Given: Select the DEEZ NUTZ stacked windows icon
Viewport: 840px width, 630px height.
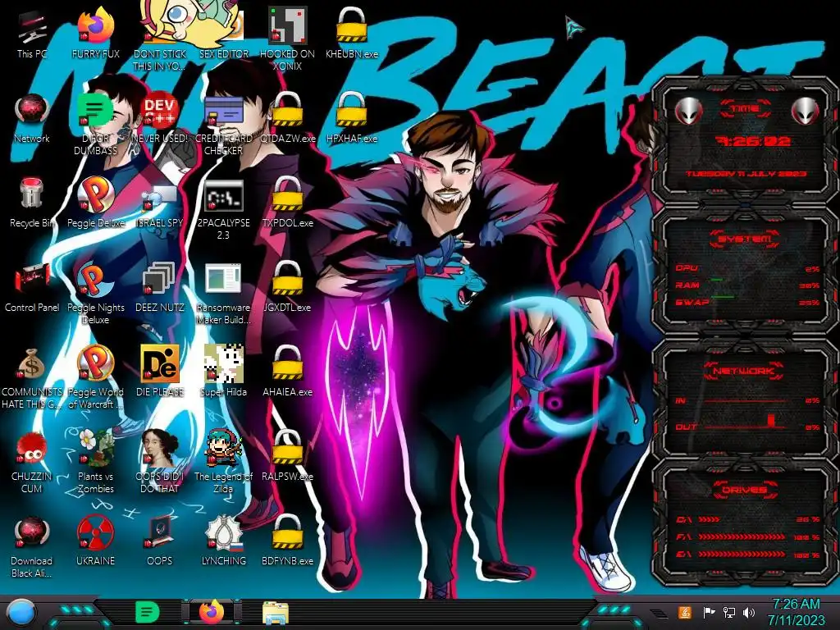Looking at the screenshot, I should click(160, 288).
